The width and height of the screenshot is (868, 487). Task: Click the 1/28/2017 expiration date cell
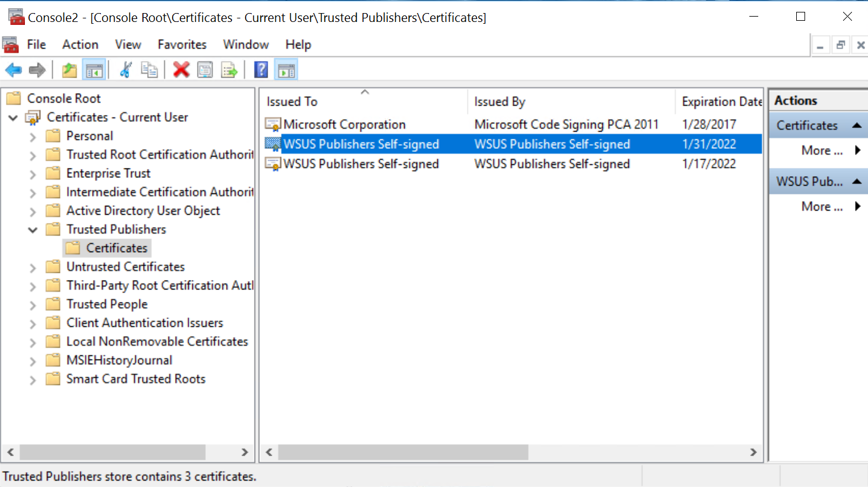709,125
